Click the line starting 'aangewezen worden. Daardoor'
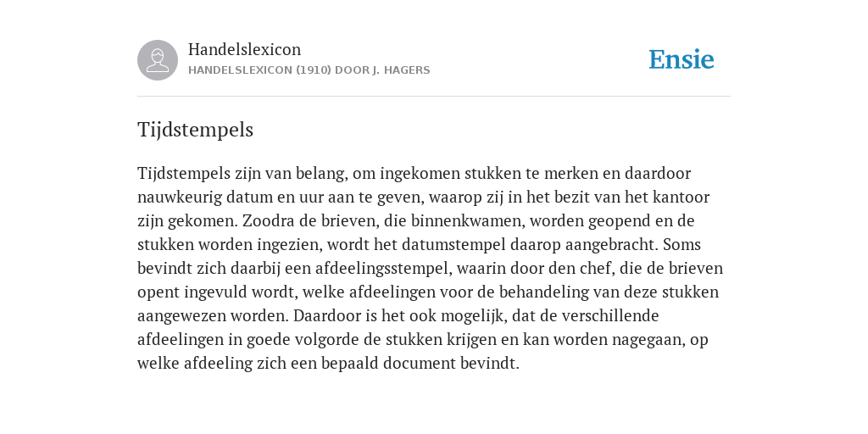 click(398, 315)
